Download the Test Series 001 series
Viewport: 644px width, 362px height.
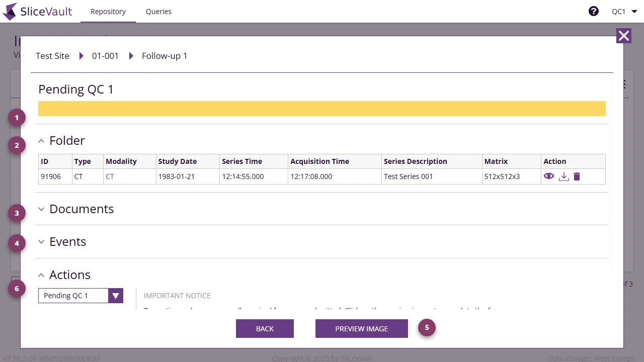click(563, 176)
